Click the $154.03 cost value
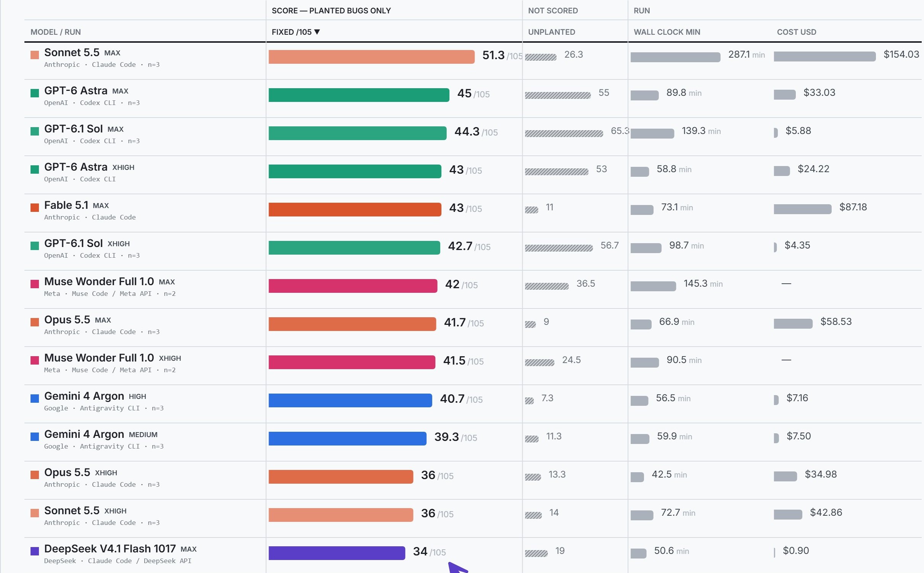This screenshot has height=573, width=924. click(x=901, y=55)
